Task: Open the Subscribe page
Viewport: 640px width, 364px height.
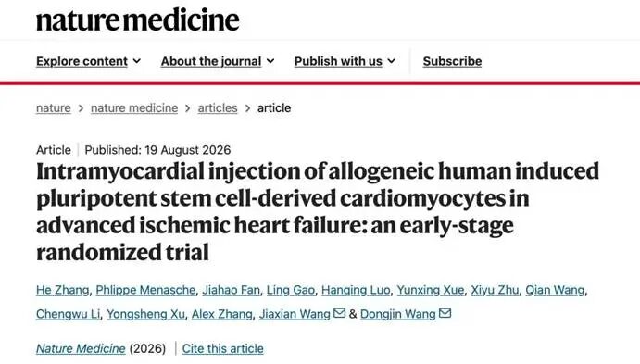Action: tap(452, 61)
